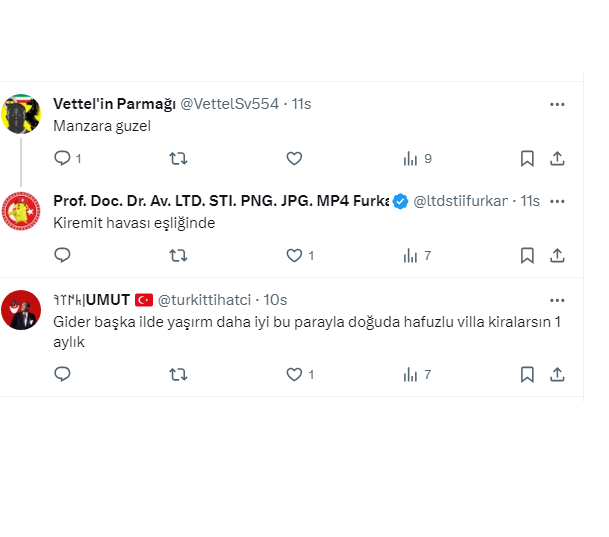Like the "Manzara guzel" tweet
Image resolution: width=609 pixels, height=537 pixels.
[294, 158]
